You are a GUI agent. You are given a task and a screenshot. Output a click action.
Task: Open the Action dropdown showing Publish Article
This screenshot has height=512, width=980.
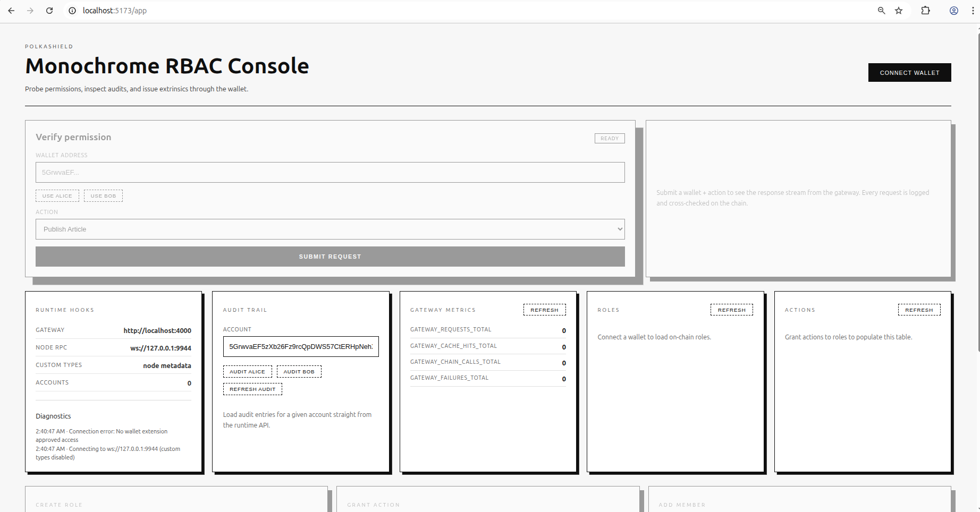pyautogui.click(x=330, y=229)
